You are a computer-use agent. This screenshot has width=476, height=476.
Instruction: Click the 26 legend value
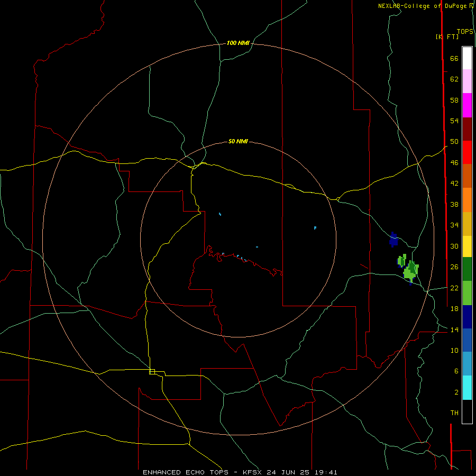click(454, 267)
